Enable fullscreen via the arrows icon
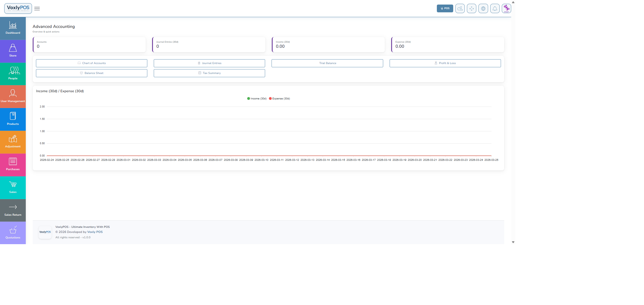The width and height of the screenshot is (644, 305). pos(471,8)
